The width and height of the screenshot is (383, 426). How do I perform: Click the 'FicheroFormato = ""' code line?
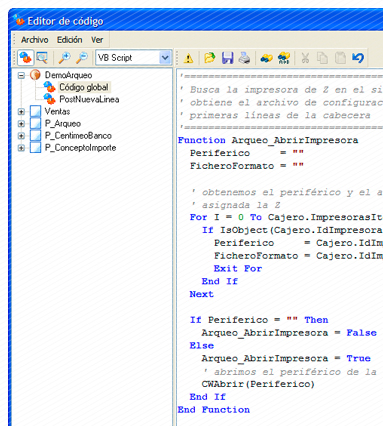[247, 166]
